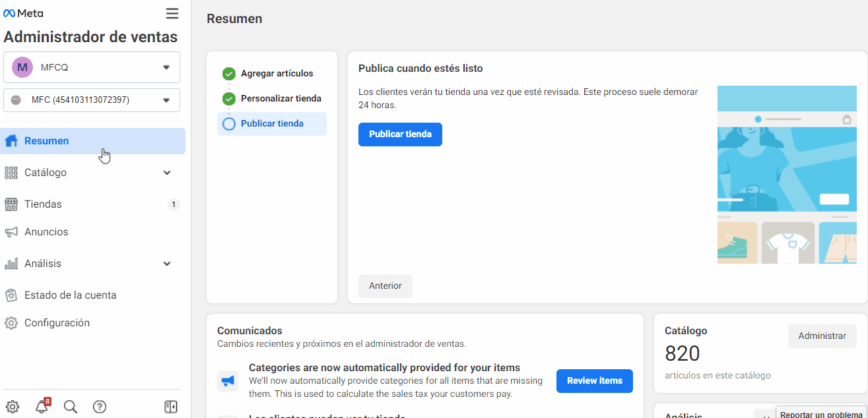868x418 pixels.
Task: Click the search magnifier at bottom
Action: point(71,407)
